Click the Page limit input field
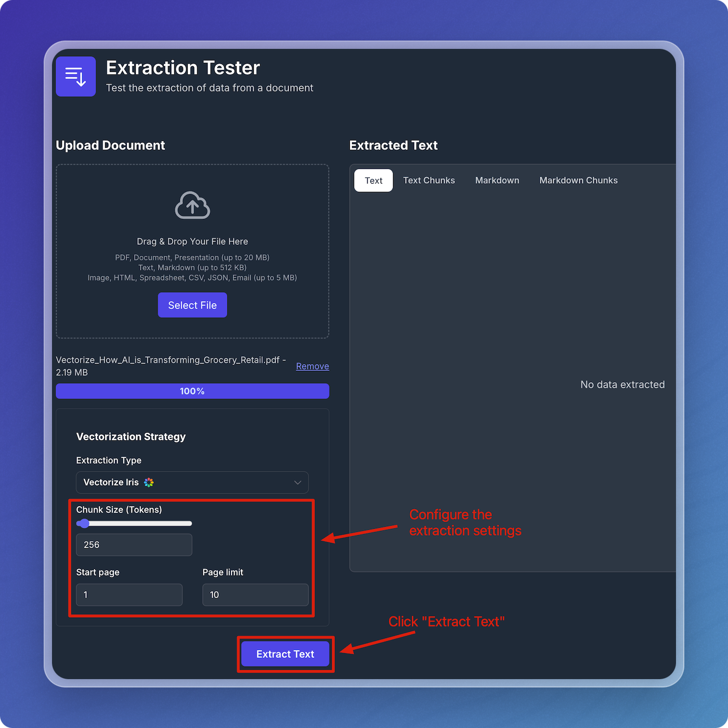 point(255,595)
